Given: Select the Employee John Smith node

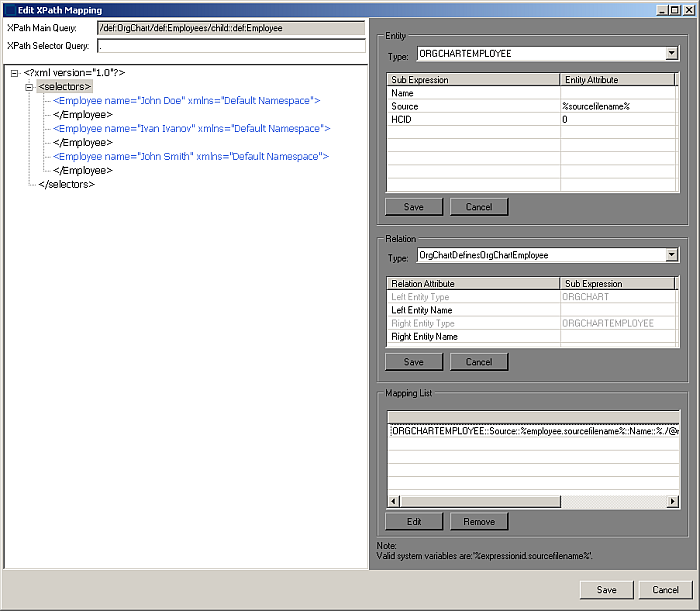Looking at the screenshot, I should click(x=190, y=157).
